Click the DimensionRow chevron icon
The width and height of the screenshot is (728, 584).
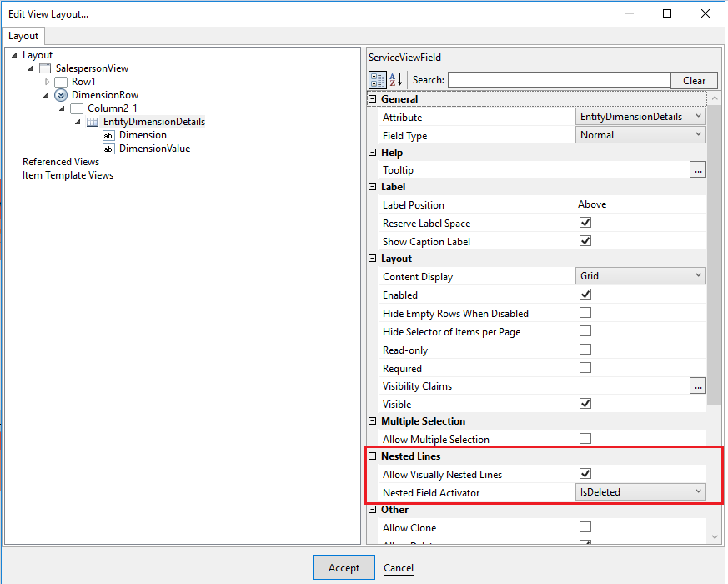pos(61,95)
